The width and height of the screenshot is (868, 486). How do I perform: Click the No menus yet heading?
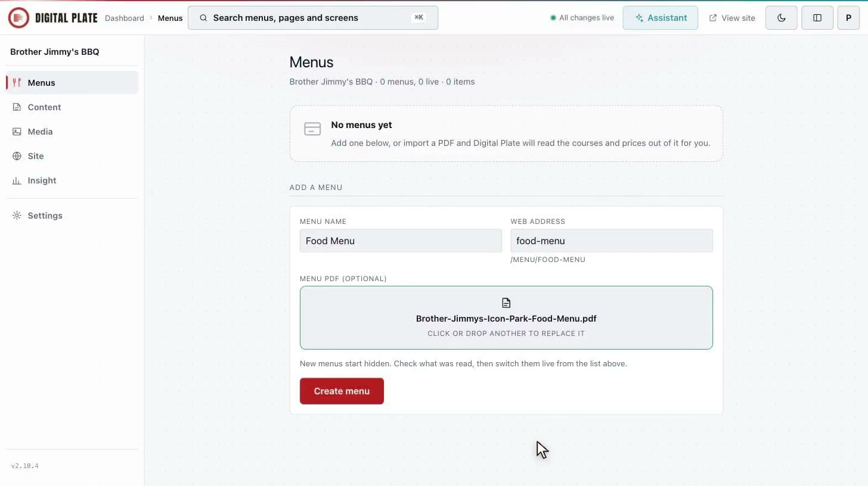pos(361,125)
